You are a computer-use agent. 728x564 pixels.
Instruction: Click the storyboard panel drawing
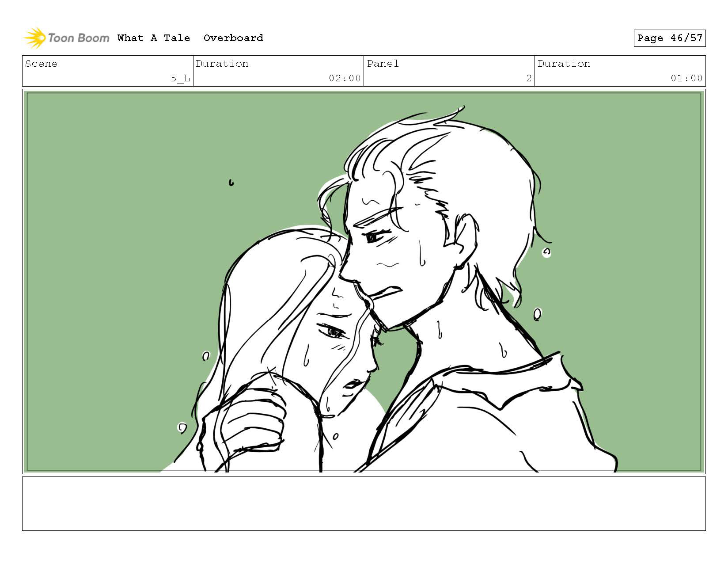pos(364,282)
